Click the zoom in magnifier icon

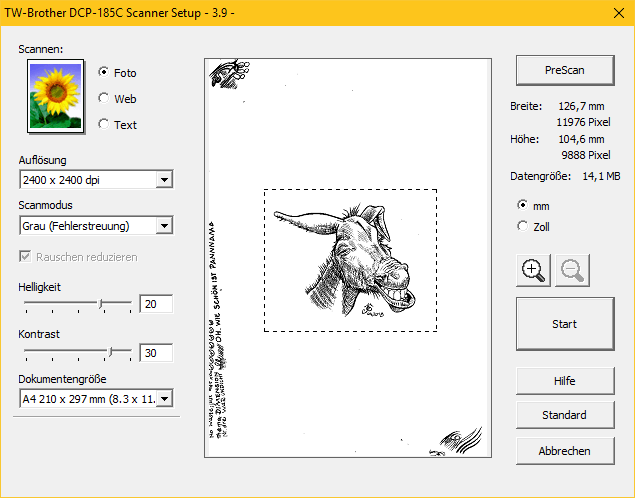(x=535, y=270)
